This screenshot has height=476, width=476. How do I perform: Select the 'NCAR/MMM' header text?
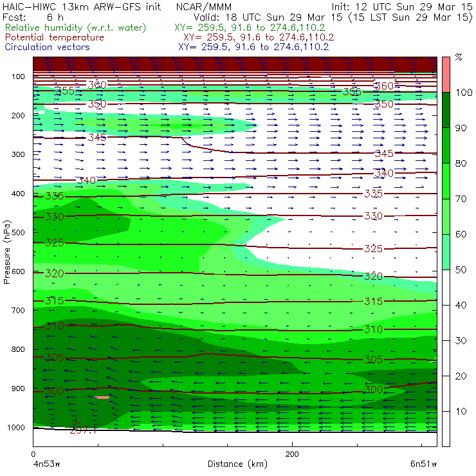pos(204,7)
